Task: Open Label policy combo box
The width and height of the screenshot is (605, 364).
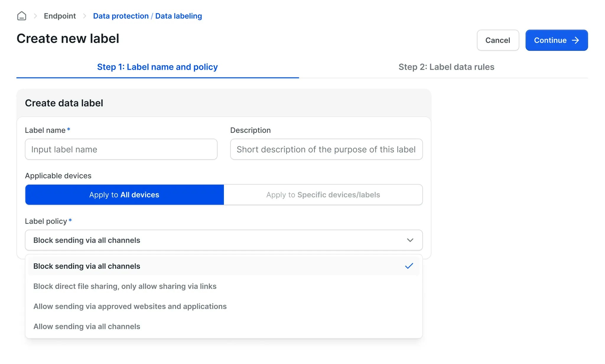Action: 219,240
